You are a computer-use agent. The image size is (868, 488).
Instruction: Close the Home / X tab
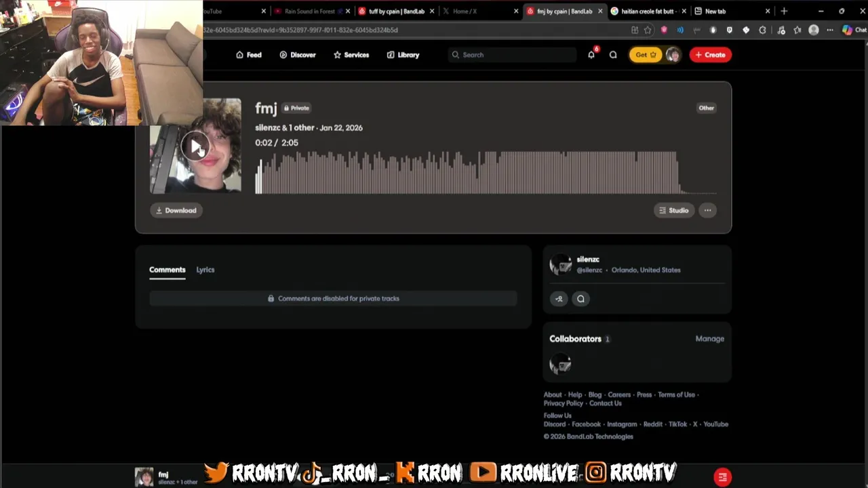pyautogui.click(x=516, y=11)
